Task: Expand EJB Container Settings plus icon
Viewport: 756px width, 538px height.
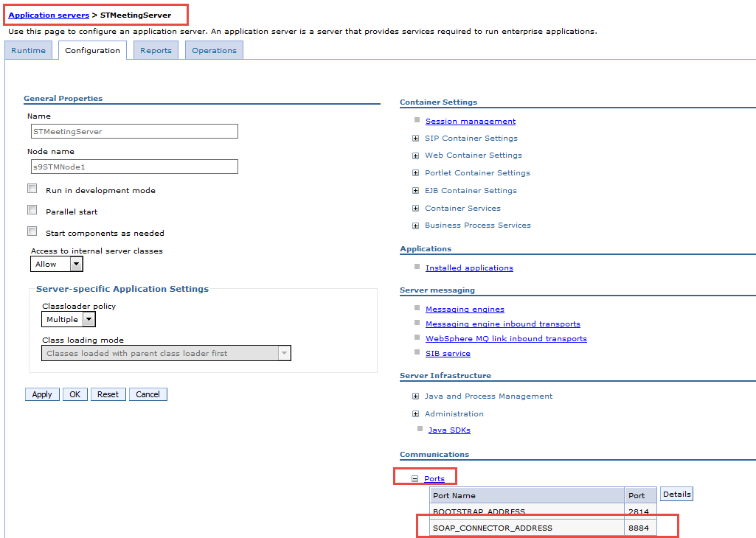Action: [x=417, y=191]
